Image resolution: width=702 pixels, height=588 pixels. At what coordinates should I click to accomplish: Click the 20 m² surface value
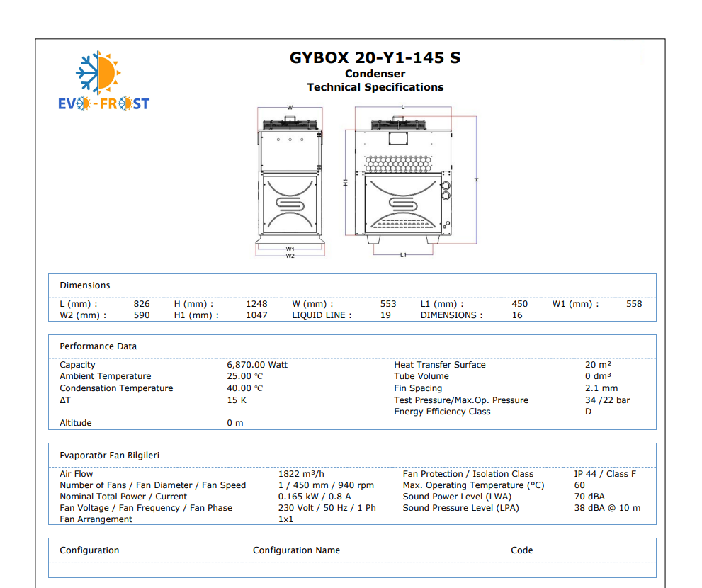point(598,365)
